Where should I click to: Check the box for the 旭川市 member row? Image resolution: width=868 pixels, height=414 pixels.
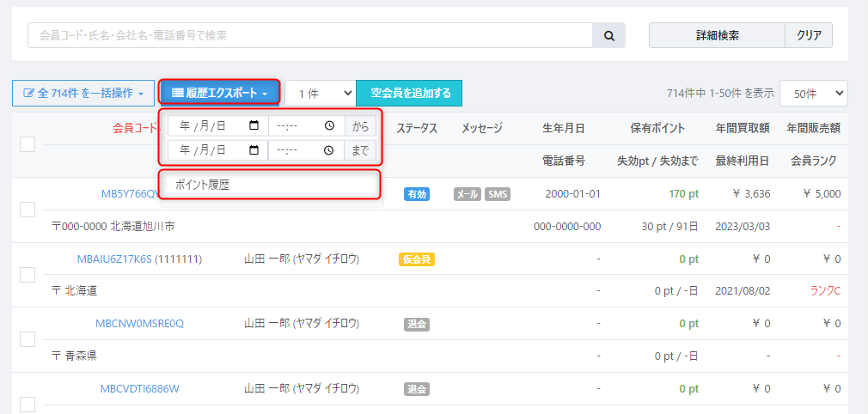click(28, 210)
